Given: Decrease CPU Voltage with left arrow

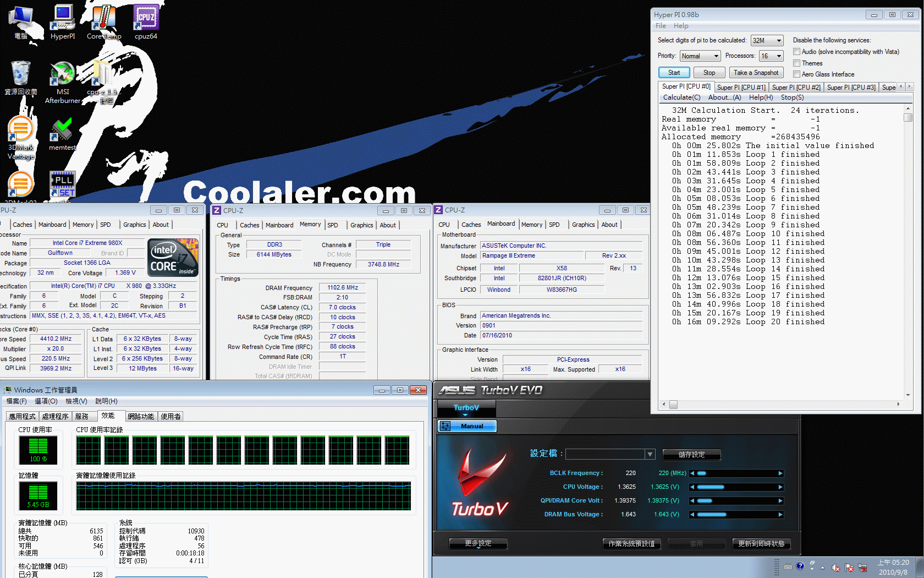Looking at the screenshot, I should coord(692,487).
